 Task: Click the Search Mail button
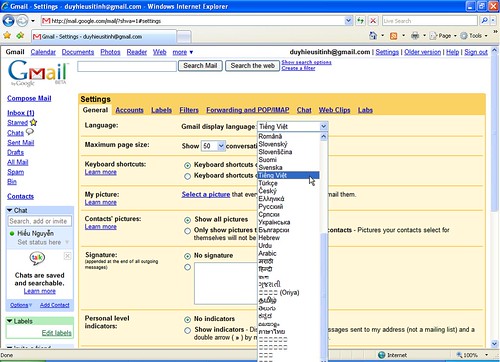(200, 66)
